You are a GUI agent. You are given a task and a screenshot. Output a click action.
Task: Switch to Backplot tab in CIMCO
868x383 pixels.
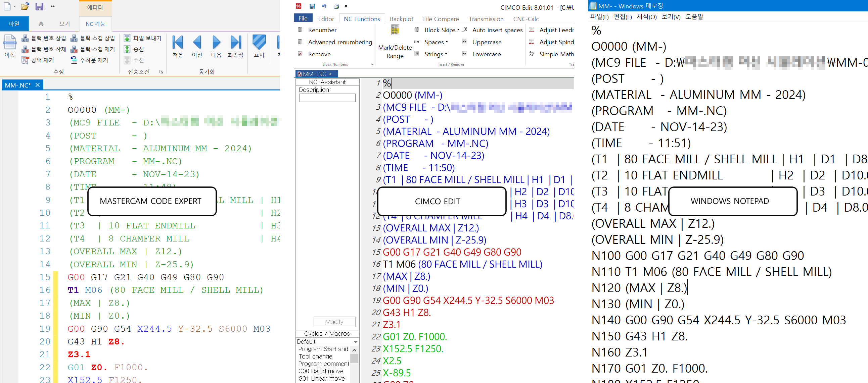pos(401,19)
